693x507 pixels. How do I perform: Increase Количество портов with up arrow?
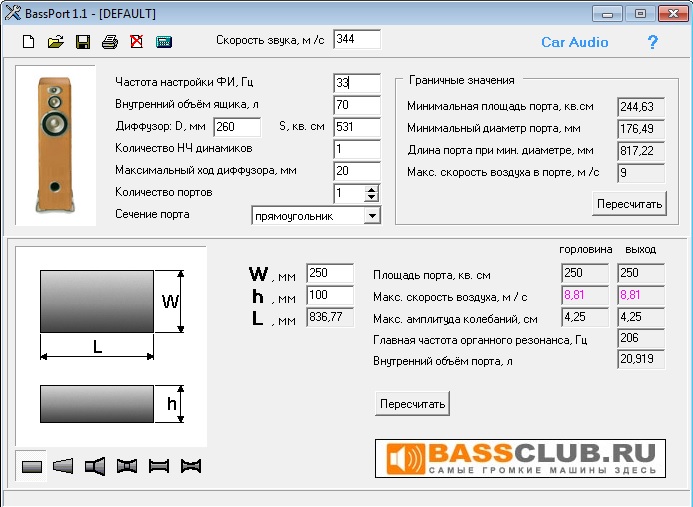tap(372, 190)
